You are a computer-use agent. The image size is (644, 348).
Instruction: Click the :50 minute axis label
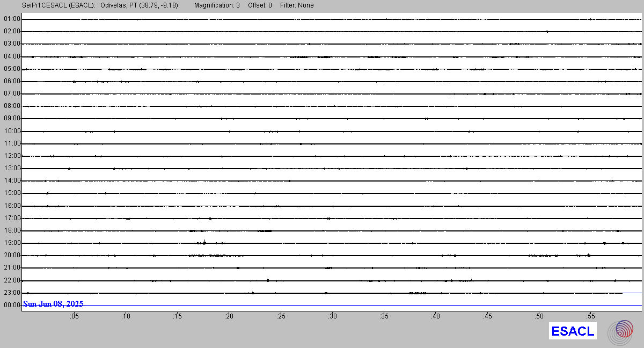(x=539, y=316)
